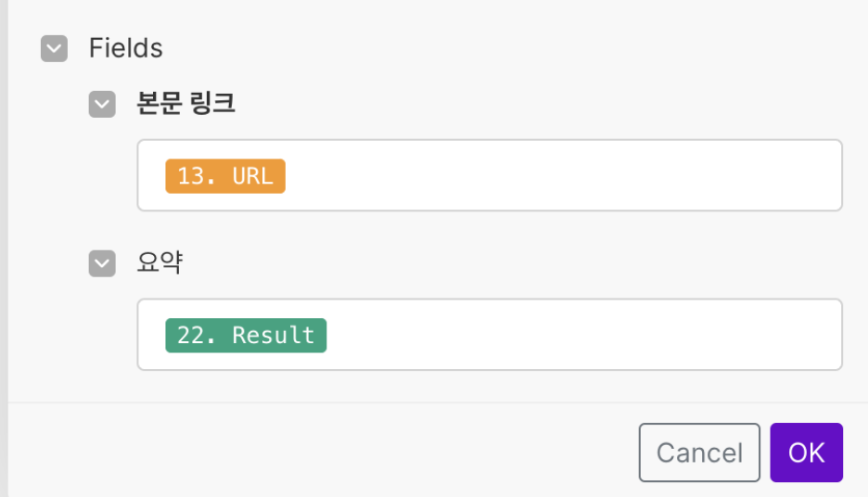
Task: Click the word Result in the green pill
Action: [274, 336]
